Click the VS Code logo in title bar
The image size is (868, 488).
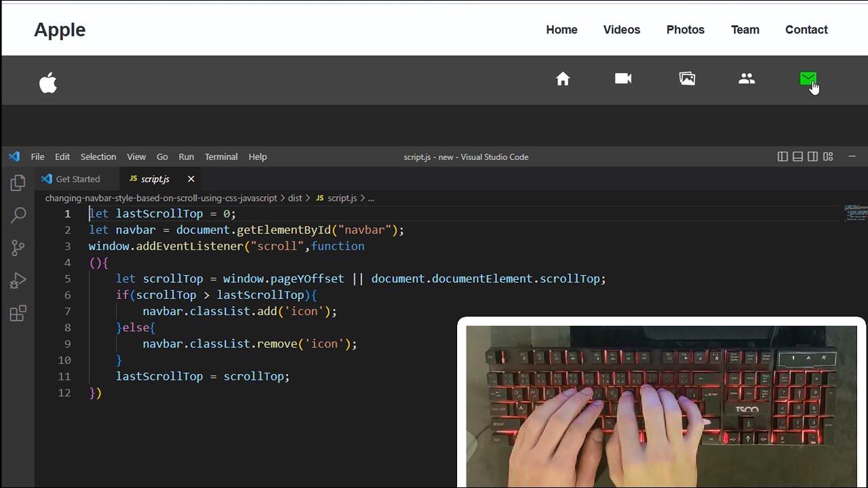point(14,157)
